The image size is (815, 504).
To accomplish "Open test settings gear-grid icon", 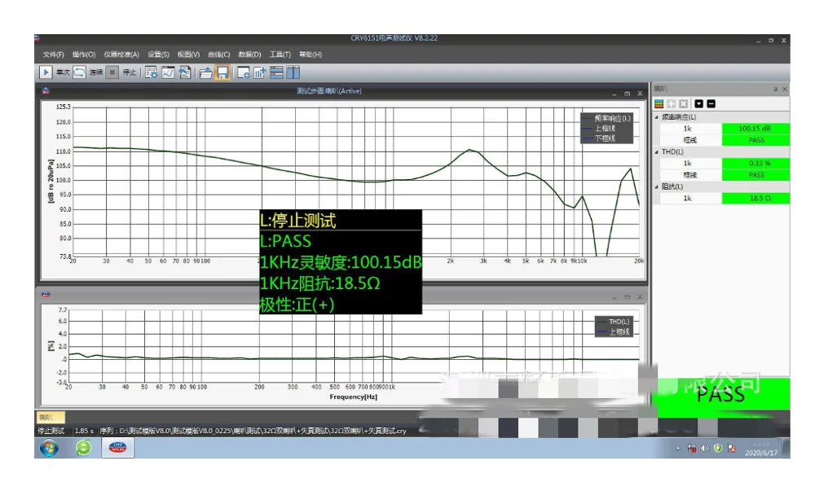I will 151,72.
